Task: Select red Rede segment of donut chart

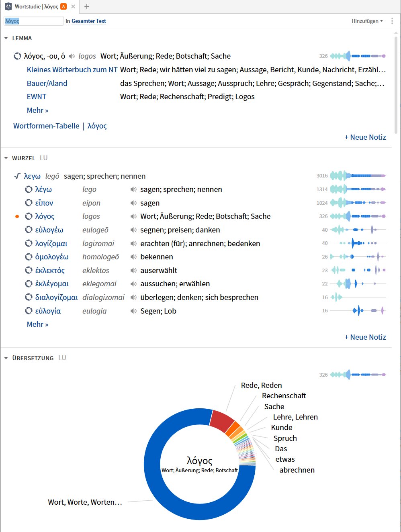Action: tap(222, 421)
